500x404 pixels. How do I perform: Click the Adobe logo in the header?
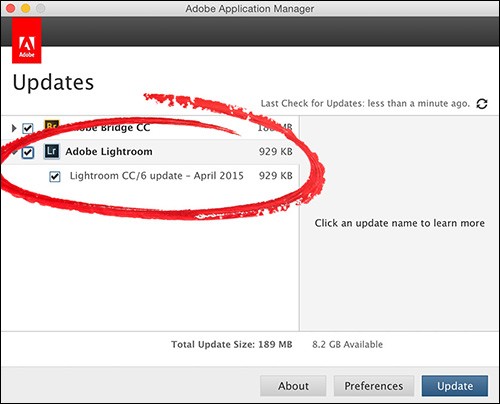tap(27, 41)
